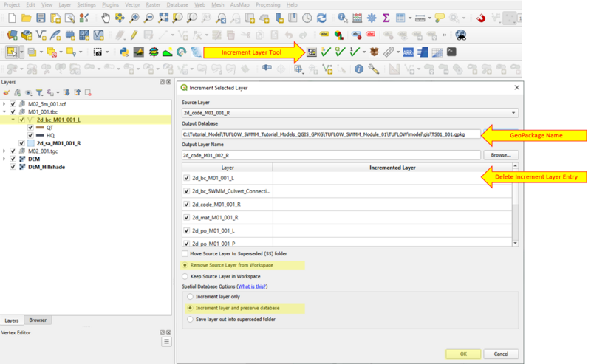Viewport: 591px width, 364px height.
Task: Filter legend icon in Layers panel
Action: coord(39,92)
